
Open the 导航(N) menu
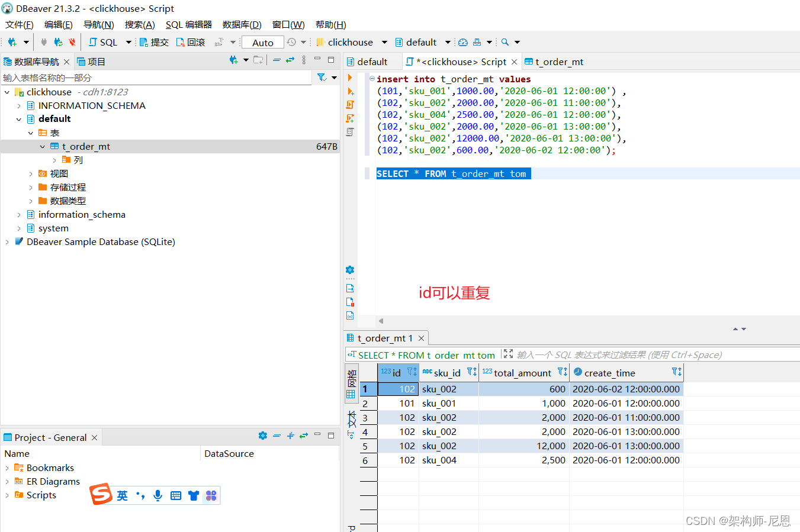[98, 24]
